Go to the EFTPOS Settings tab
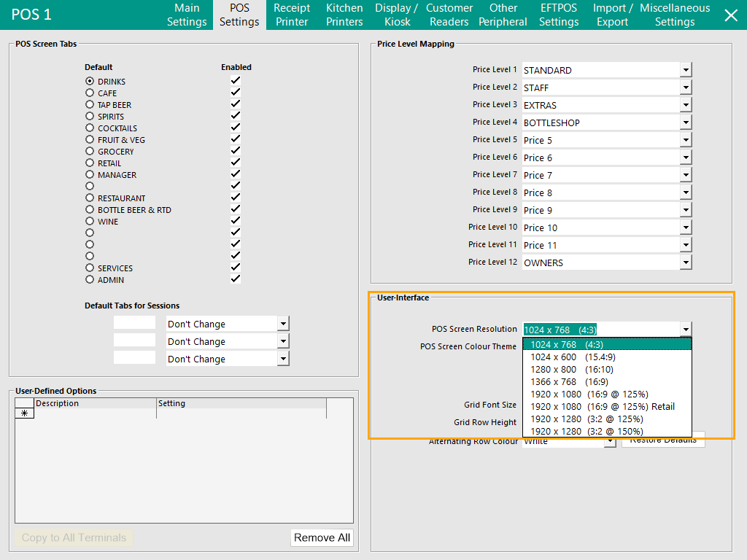747x560 pixels. (x=559, y=15)
